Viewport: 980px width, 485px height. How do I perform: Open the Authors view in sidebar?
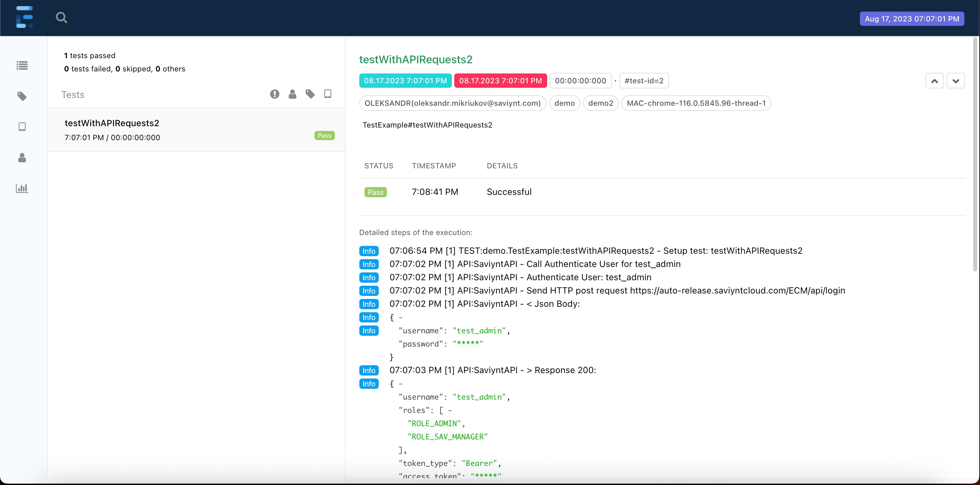22,157
